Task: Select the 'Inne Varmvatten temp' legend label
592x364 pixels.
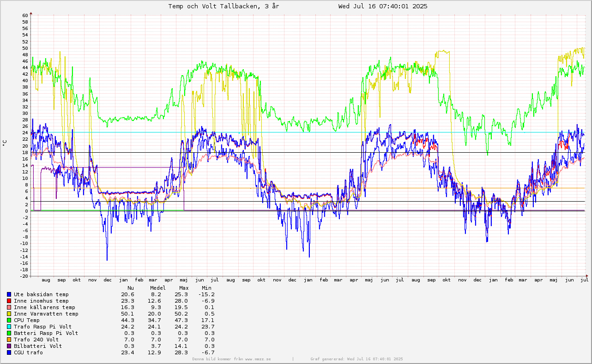Action: click(46, 314)
